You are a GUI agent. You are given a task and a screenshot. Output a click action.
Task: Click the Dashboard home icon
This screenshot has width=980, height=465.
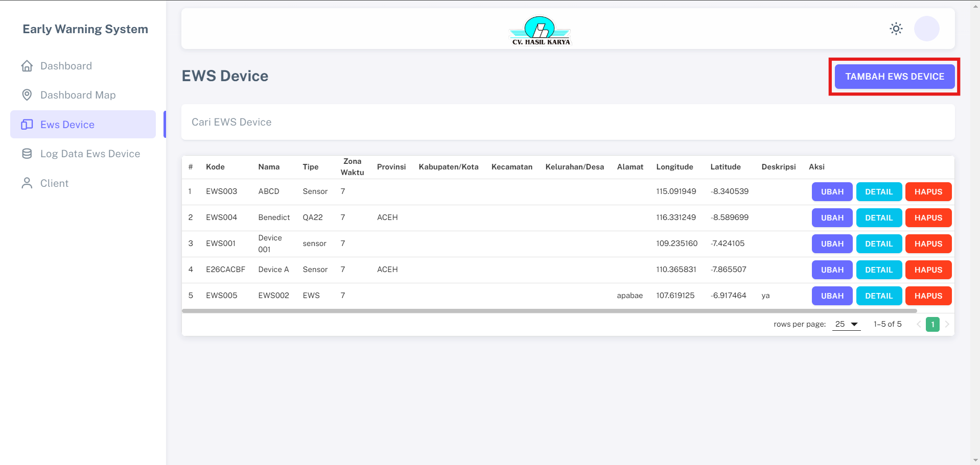click(x=27, y=66)
